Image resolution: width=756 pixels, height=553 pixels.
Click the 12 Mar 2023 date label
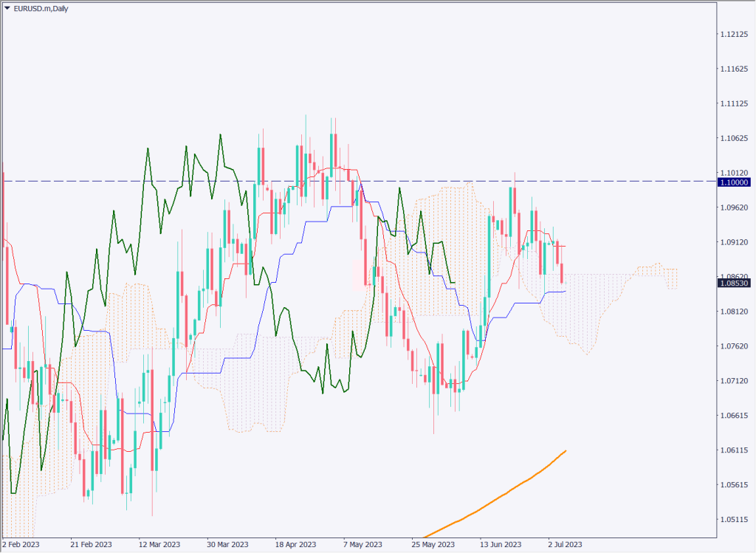(x=159, y=544)
